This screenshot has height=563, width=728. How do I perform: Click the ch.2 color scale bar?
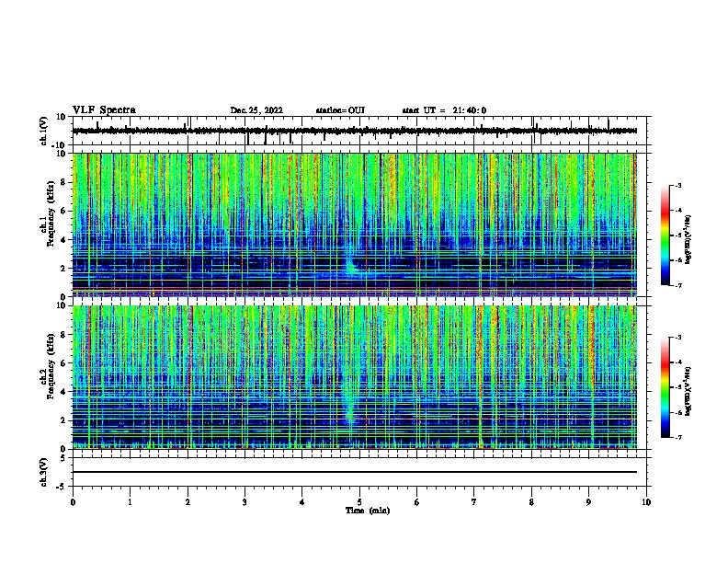(x=665, y=387)
